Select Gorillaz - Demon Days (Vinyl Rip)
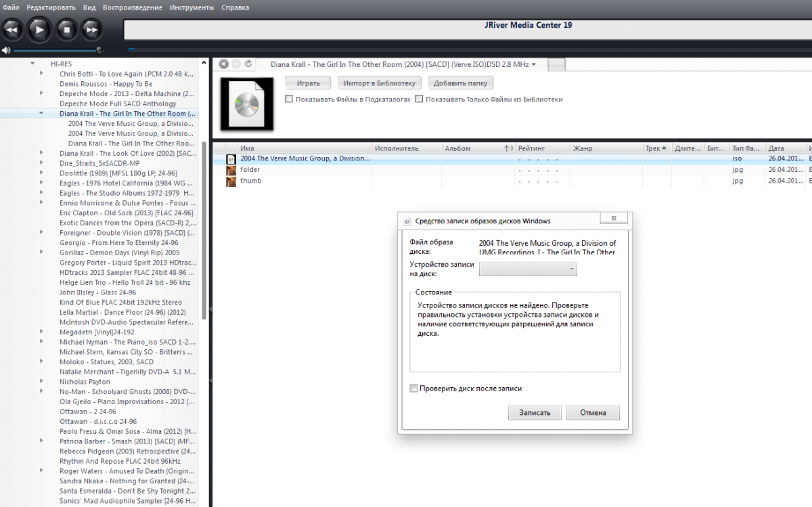 tap(120, 253)
